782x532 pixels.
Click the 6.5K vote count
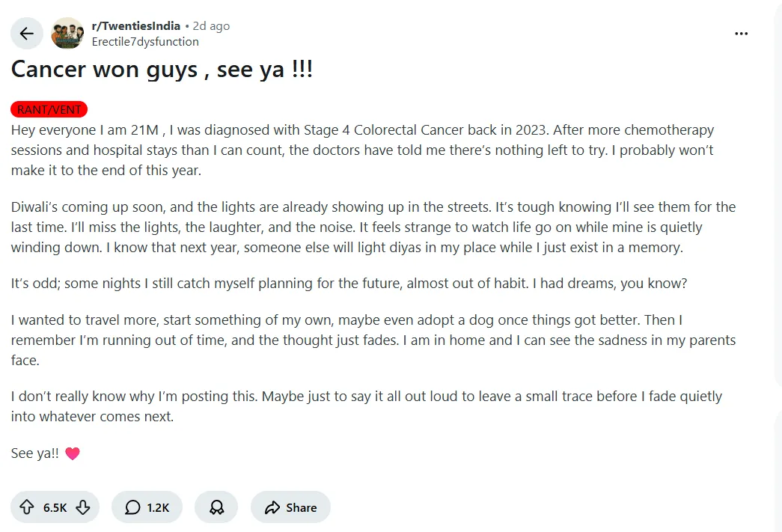[x=55, y=507]
